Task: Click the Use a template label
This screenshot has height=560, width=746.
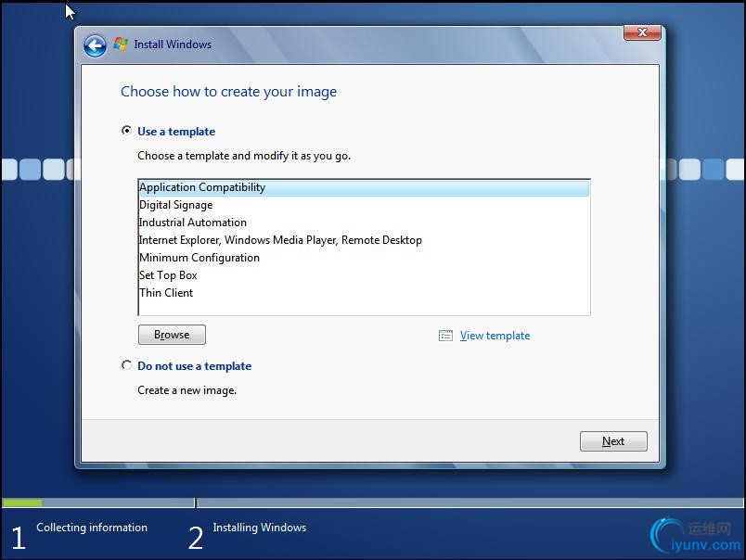Action: tap(176, 132)
